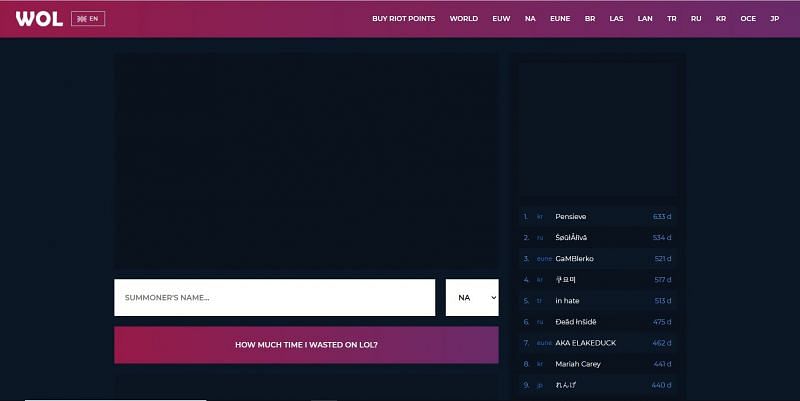Open the LAS region ranking
This screenshot has width=800, height=401.
[617, 19]
